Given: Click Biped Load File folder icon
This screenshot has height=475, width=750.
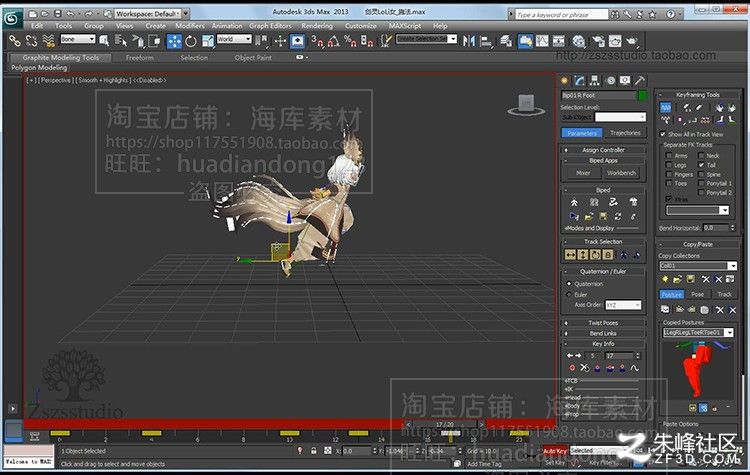Looking at the screenshot, I should pos(589,217).
